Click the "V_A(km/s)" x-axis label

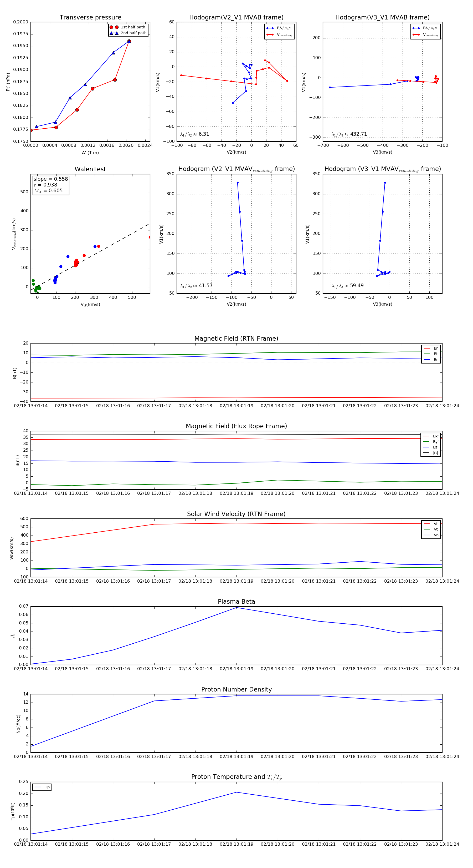[90, 305]
